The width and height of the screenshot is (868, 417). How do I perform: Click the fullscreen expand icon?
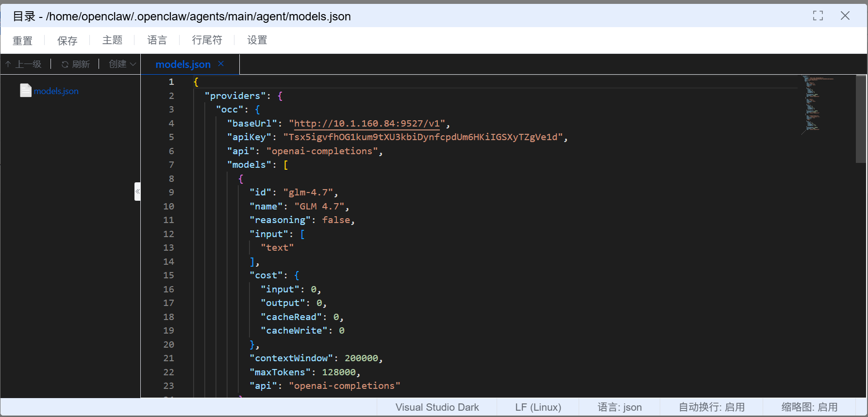(818, 16)
